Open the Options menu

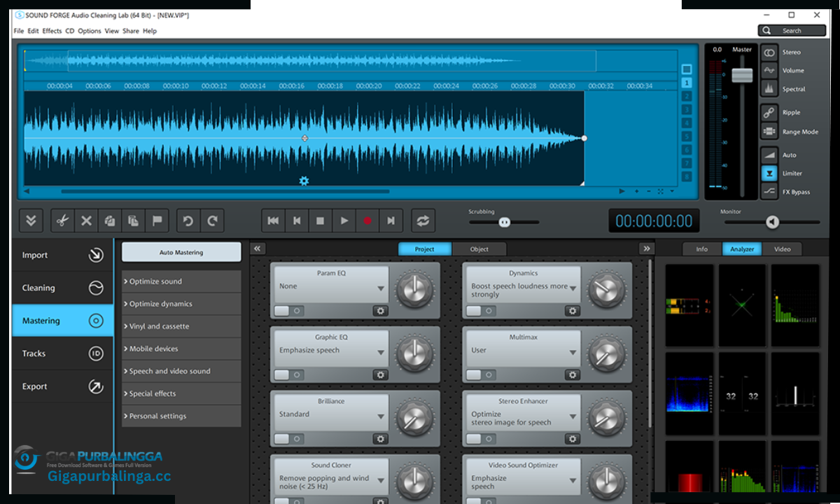point(90,31)
